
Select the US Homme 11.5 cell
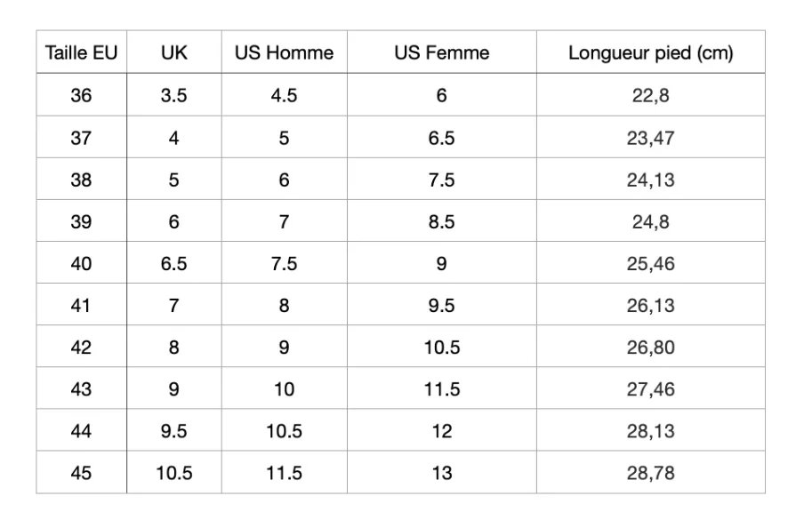(x=285, y=472)
